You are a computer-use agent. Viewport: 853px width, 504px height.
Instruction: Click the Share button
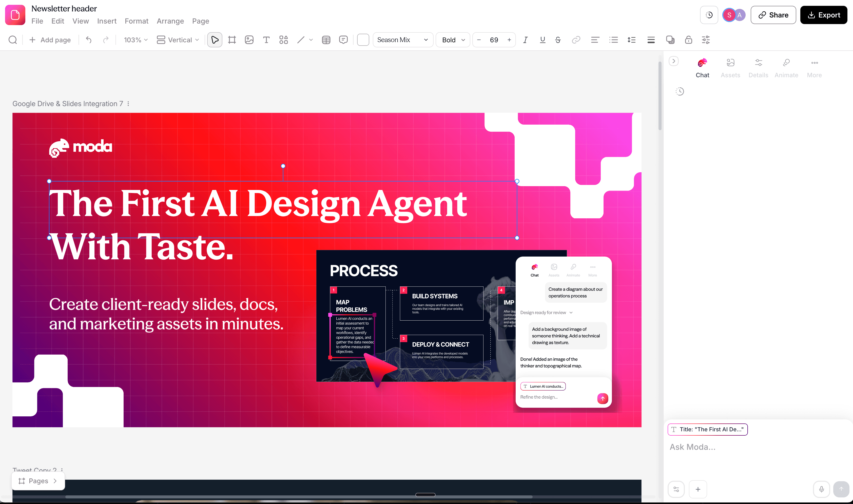coord(773,15)
